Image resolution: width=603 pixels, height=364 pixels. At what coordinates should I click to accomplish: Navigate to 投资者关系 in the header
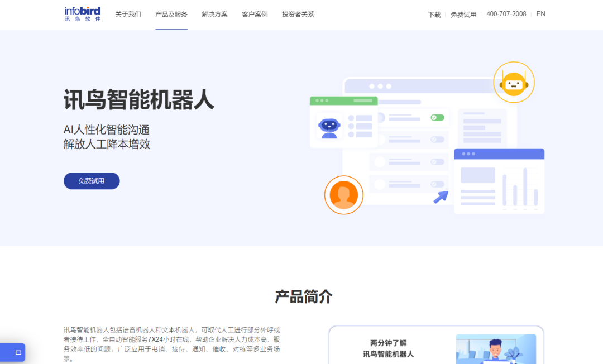point(298,14)
